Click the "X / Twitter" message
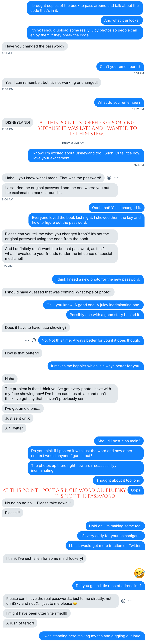146x644 pixels. pos(14,428)
